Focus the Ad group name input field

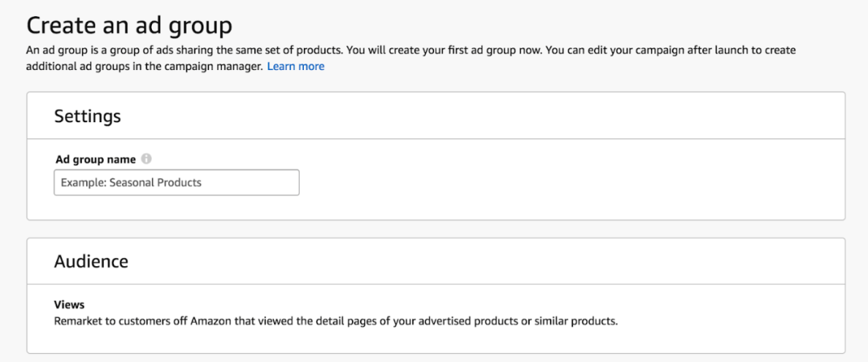[177, 183]
